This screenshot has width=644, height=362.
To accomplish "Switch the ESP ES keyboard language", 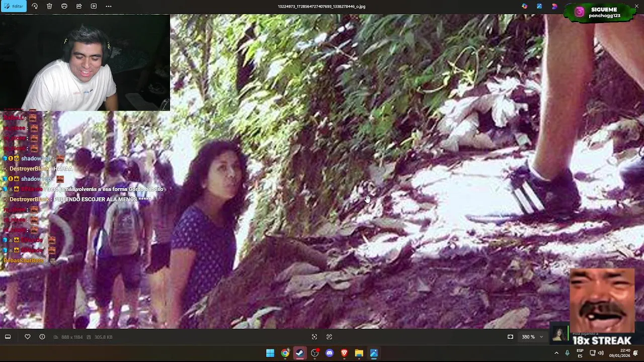I will point(580,353).
